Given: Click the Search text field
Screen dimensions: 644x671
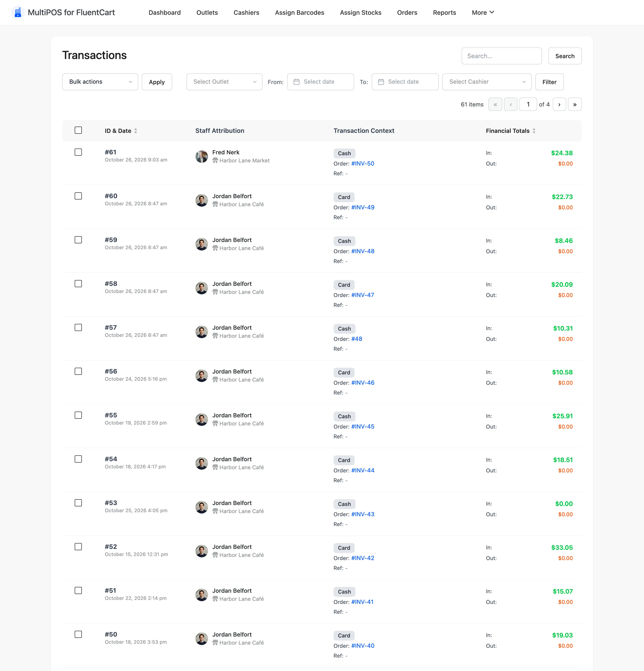Looking at the screenshot, I should [x=501, y=56].
